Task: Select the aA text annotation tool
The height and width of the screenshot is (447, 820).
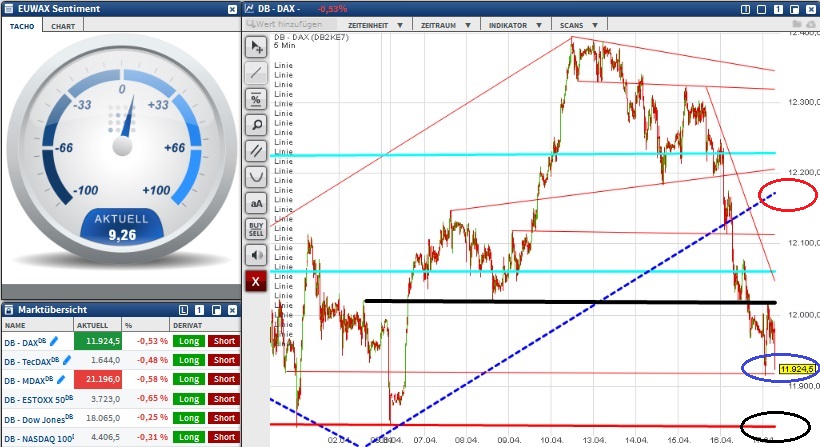Action: tap(256, 203)
